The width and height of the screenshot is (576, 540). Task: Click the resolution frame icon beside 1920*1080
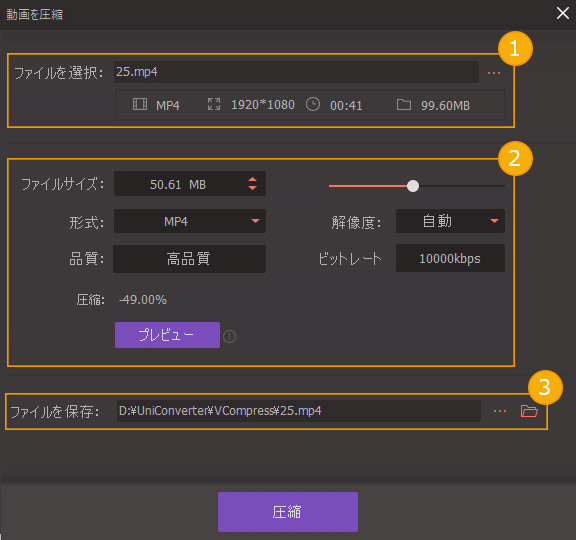tap(214, 104)
